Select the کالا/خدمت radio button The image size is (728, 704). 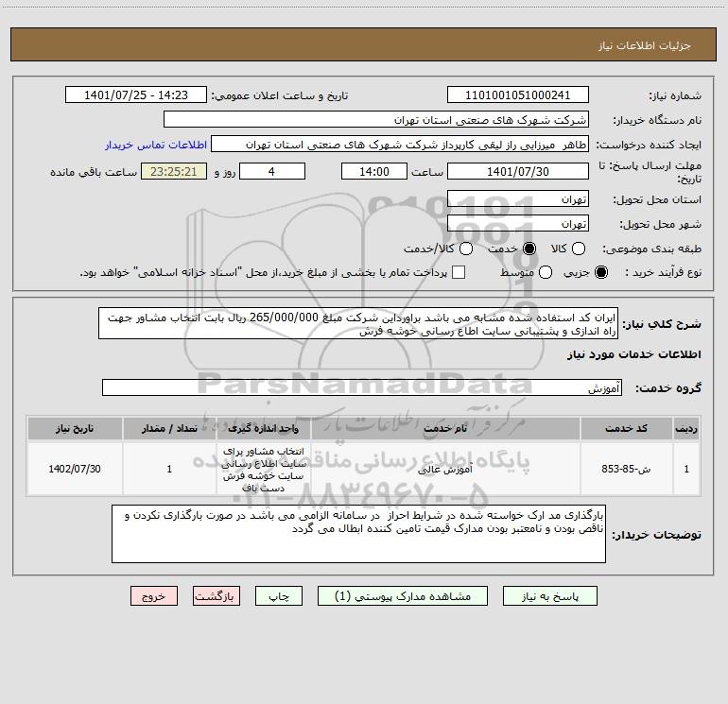[x=466, y=249]
